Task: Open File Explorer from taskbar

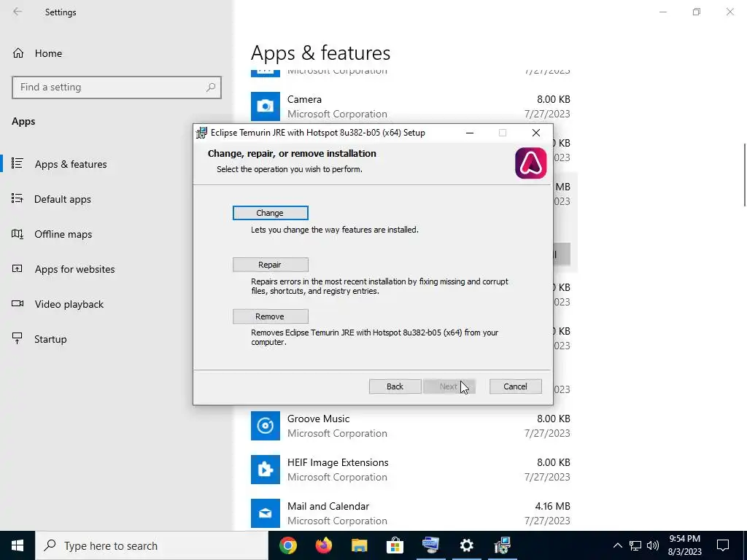Action: tap(360, 545)
